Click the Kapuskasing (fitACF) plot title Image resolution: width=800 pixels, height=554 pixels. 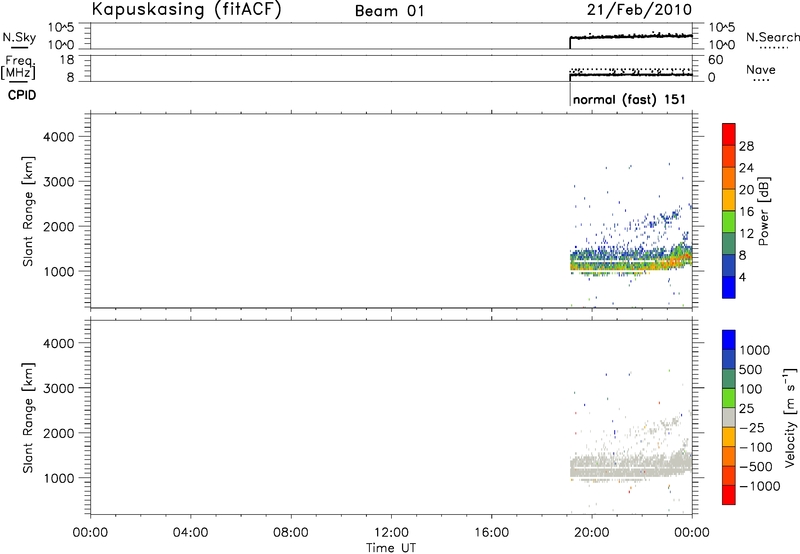(186, 10)
